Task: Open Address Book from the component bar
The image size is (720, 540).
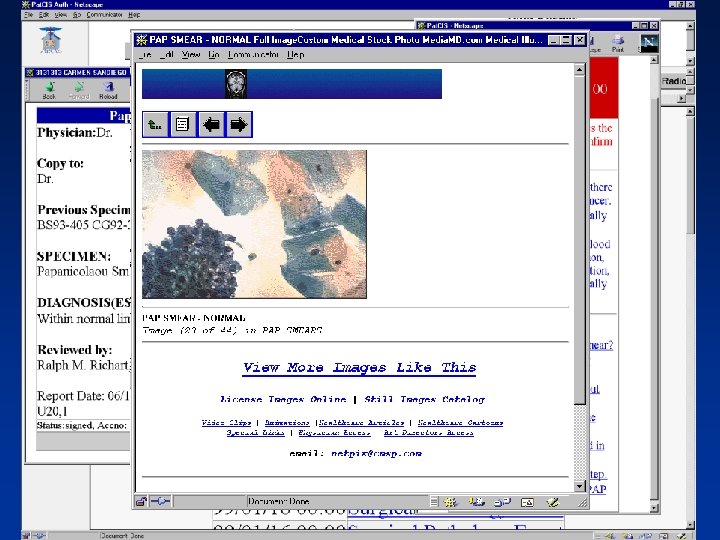Action: (x=527, y=502)
